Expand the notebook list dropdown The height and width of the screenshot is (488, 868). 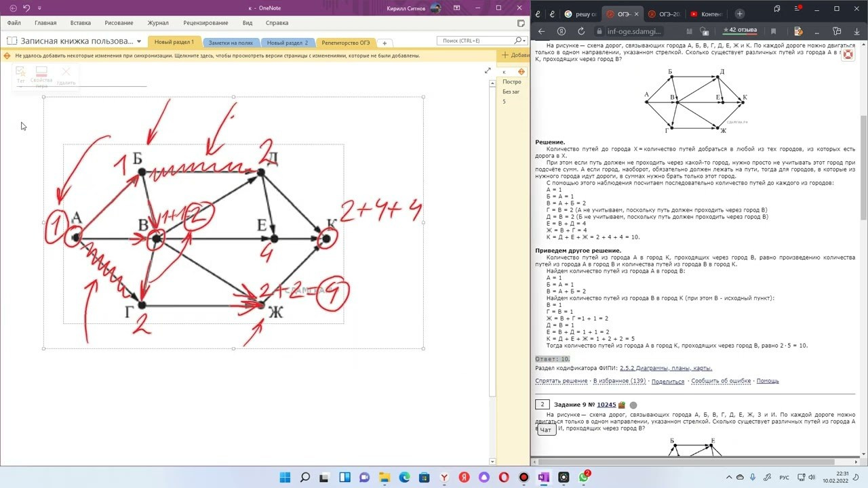point(139,41)
